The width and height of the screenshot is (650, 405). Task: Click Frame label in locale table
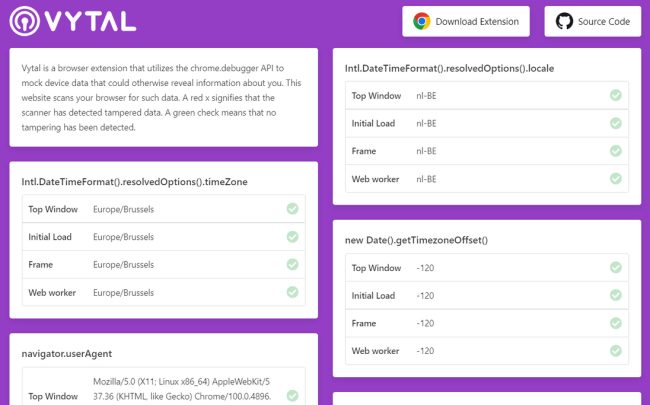pos(364,151)
